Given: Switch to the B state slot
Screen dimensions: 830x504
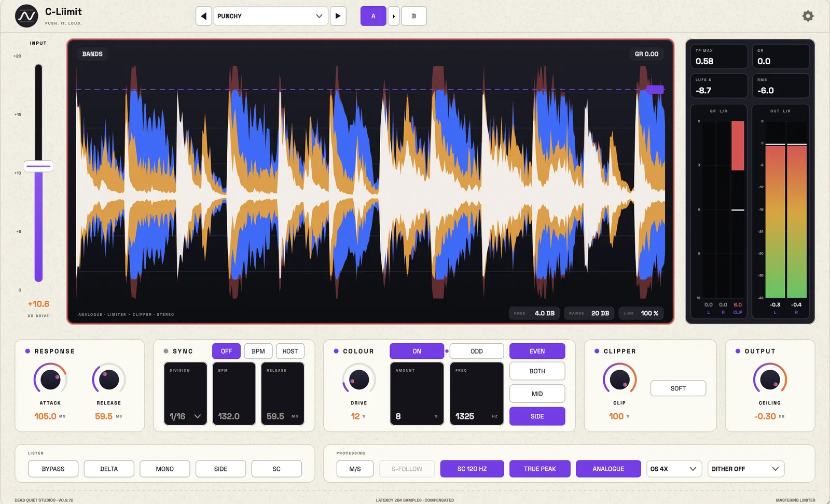Looking at the screenshot, I should (x=413, y=16).
